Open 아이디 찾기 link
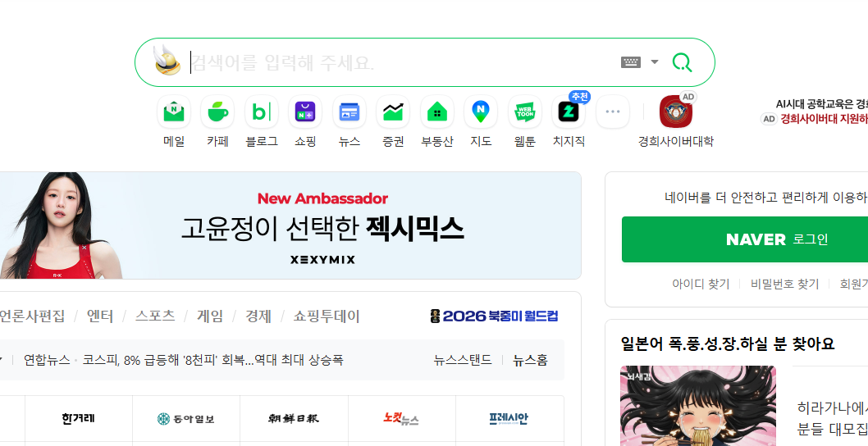The image size is (868, 446). (701, 284)
